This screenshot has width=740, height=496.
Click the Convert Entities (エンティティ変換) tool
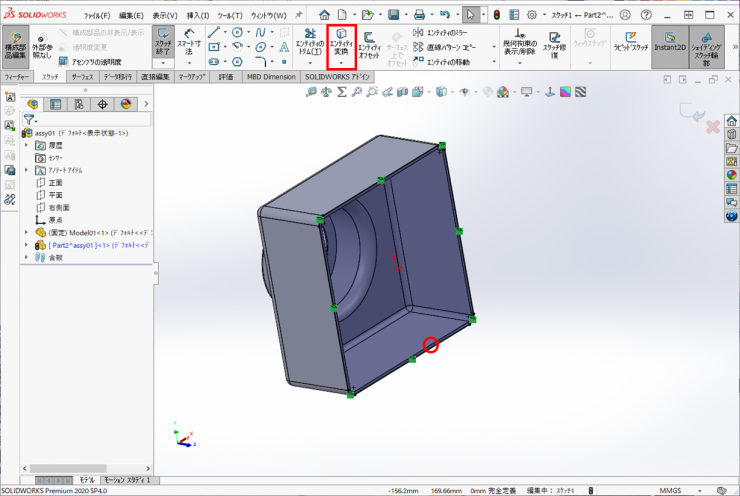[x=341, y=44]
